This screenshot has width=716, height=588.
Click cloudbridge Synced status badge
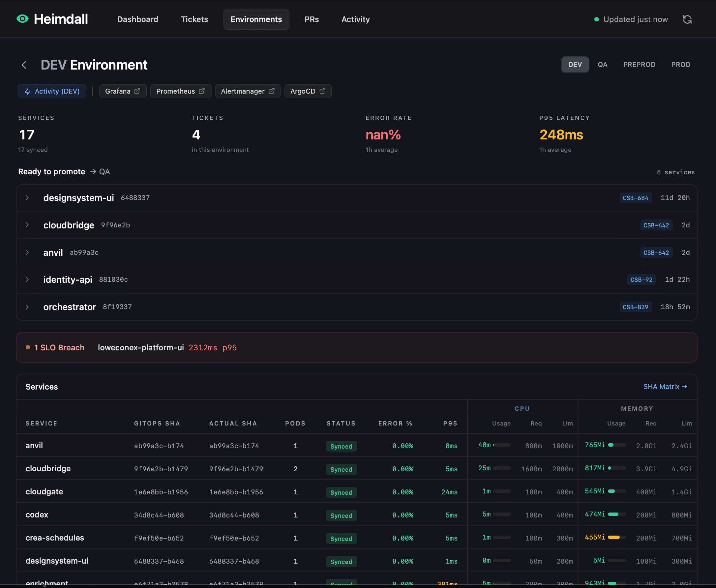click(x=341, y=469)
